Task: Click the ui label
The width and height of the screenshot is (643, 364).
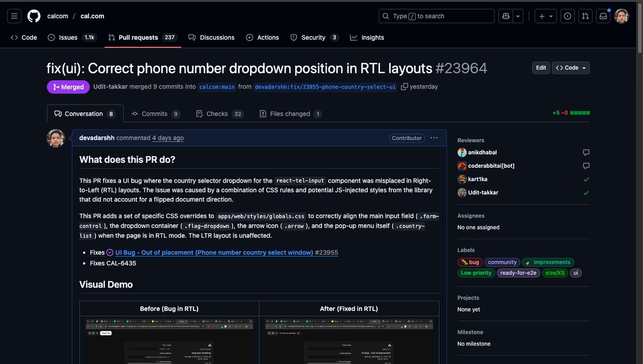Action: 575,273
